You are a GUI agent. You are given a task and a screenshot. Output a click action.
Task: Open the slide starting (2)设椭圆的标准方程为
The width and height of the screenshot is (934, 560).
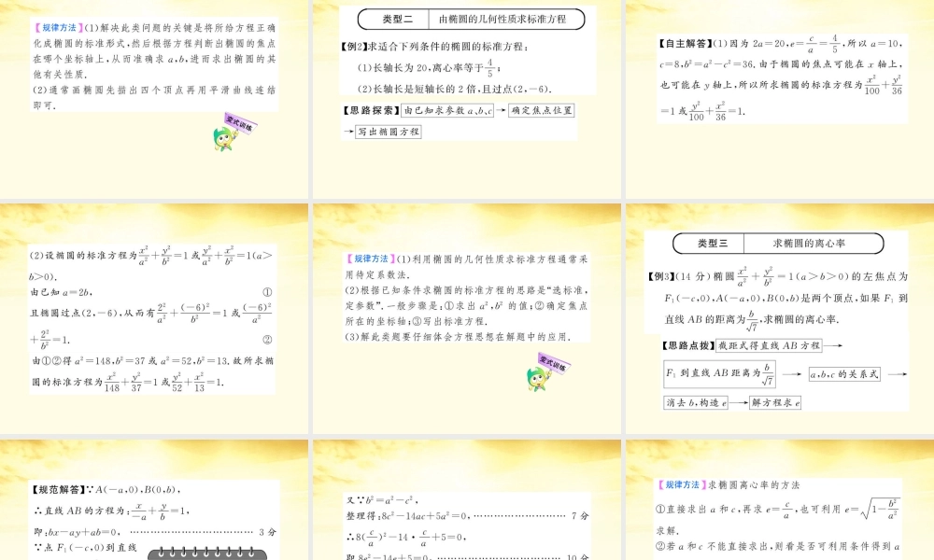pyautogui.click(x=154, y=319)
